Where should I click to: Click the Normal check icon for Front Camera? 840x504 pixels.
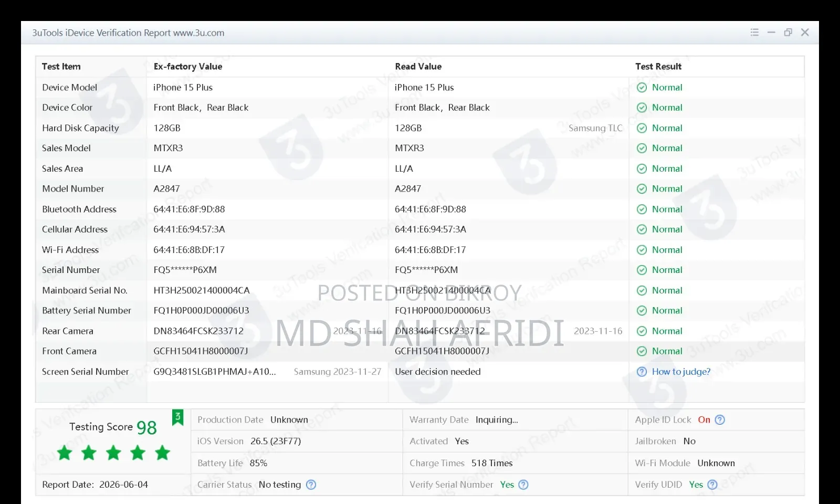click(x=642, y=351)
